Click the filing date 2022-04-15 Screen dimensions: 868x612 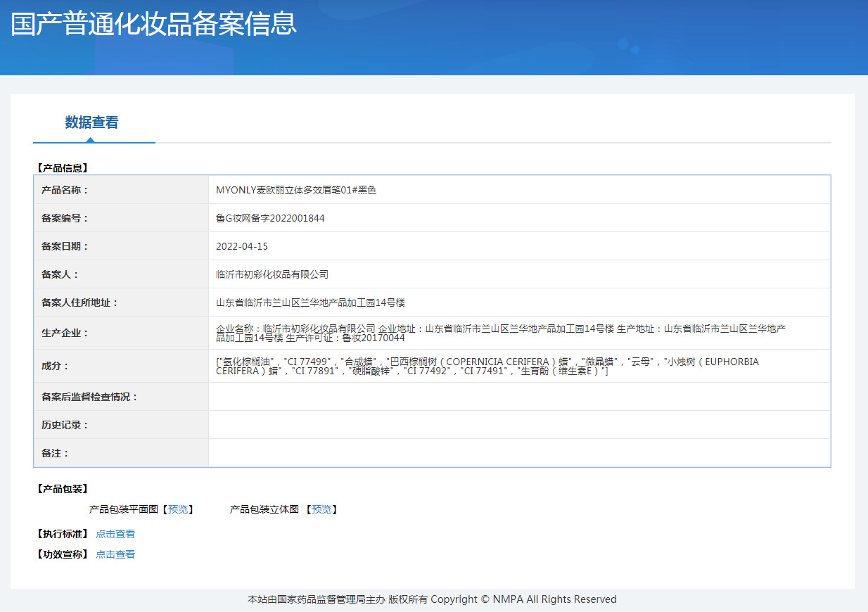click(242, 246)
